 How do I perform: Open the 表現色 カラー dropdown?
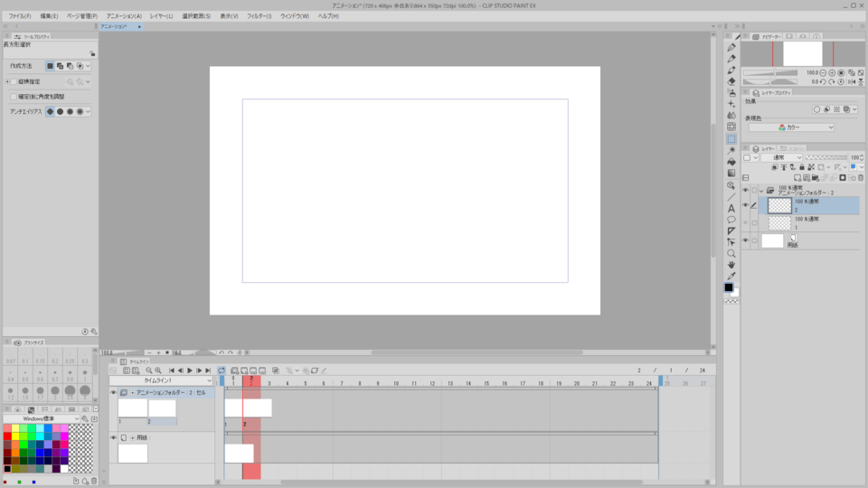(791, 127)
